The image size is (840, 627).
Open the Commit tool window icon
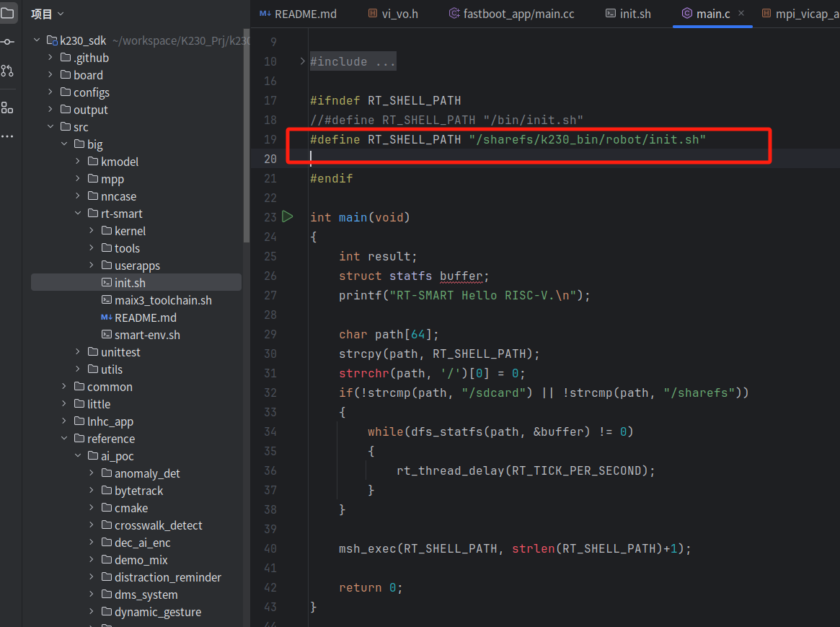7,42
